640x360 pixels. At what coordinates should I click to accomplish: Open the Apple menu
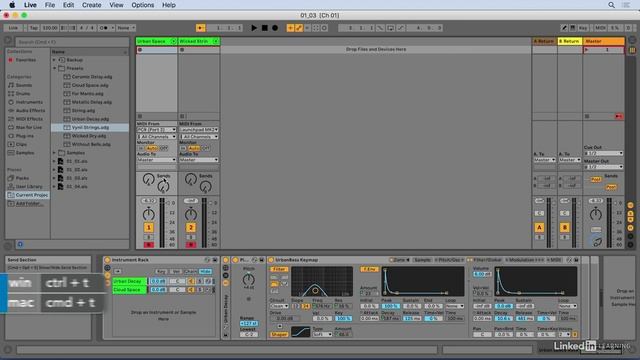pyautogui.click(x=12, y=5)
